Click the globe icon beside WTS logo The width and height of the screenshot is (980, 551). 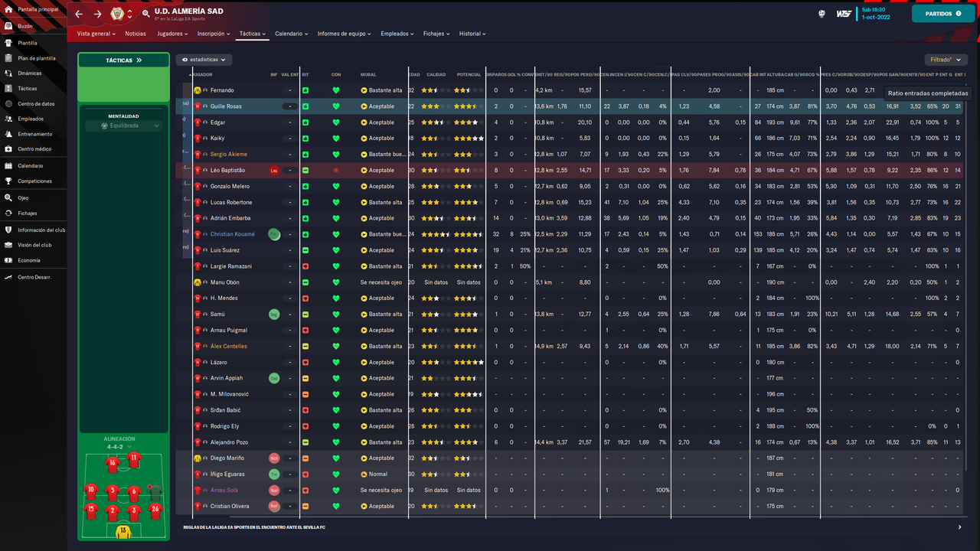[x=822, y=14]
